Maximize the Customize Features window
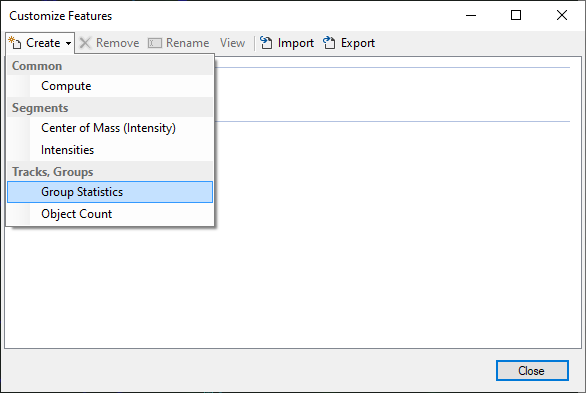The height and width of the screenshot is (393, 586). pos(516,15)
